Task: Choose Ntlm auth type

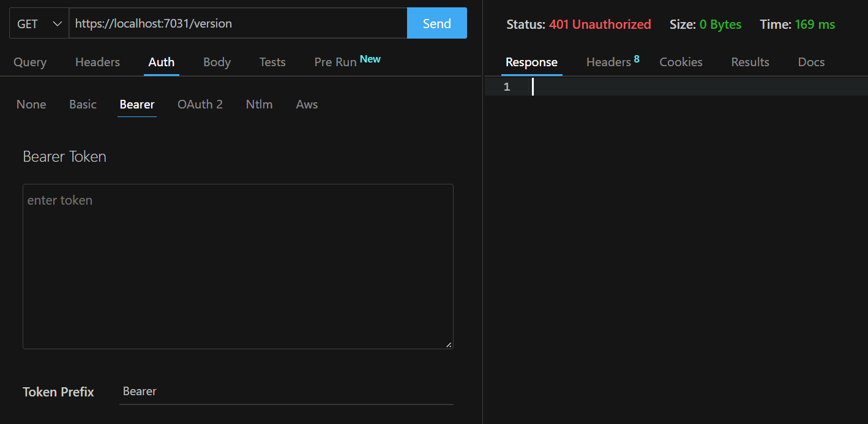Action: 260,104
